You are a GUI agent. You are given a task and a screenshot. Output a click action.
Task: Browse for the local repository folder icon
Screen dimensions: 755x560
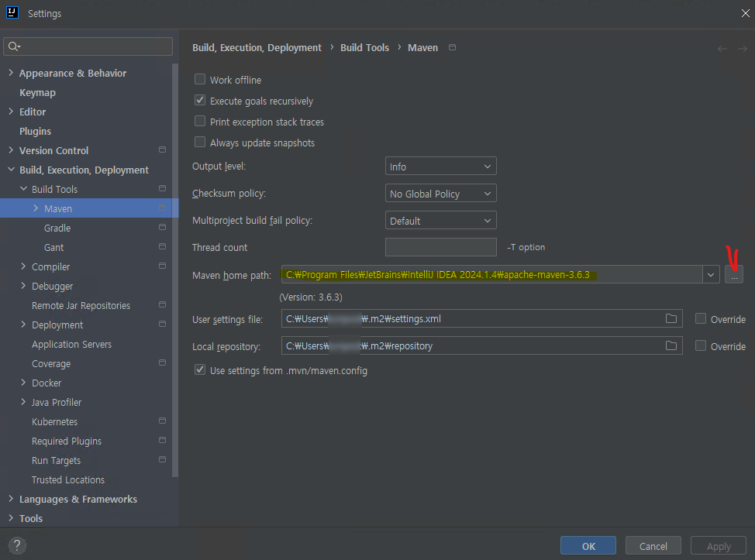click(x=671, y=345)
